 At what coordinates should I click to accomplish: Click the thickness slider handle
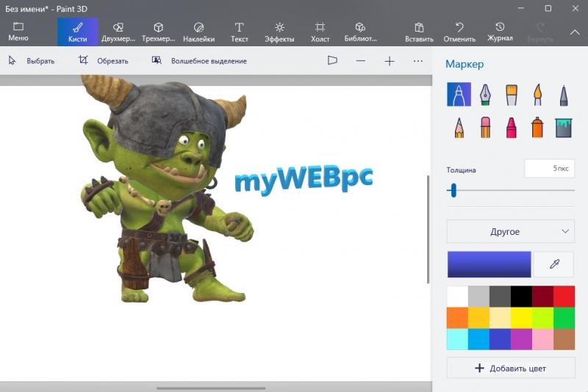(453, 190)
